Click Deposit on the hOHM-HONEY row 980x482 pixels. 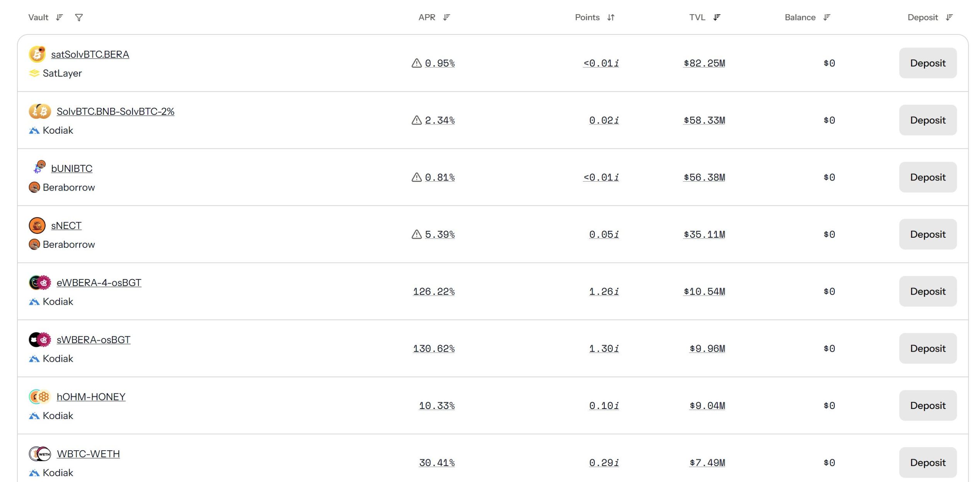pyautogui.click(x=927, y=405)
